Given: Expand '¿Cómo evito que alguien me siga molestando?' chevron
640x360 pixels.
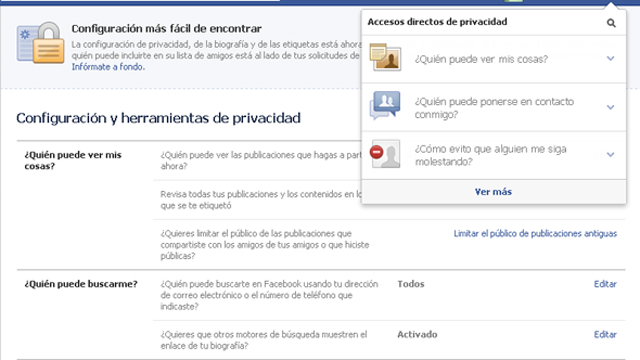Looking at the screenshot, I should pos(610,155).
